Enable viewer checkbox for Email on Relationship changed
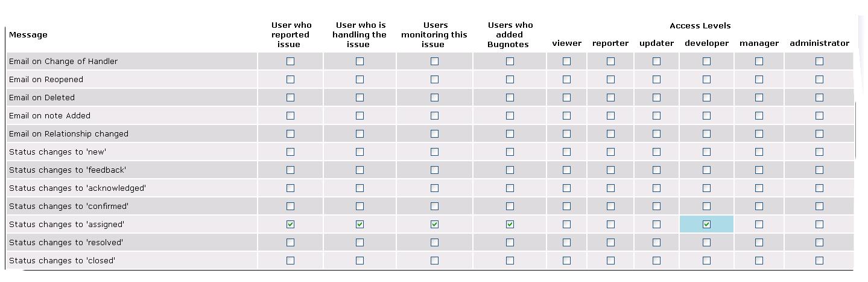The width and height of the screenshot is (868, 282). (566, 133)
